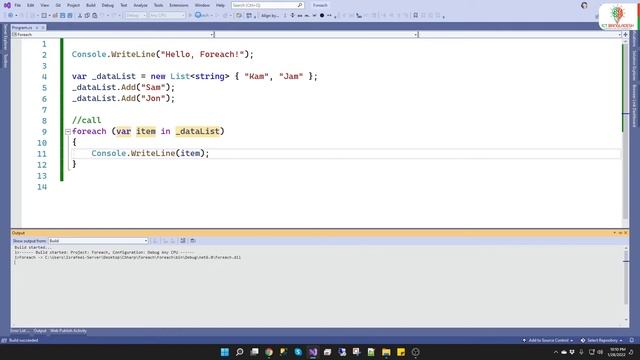640x360 pixels.
Task: Open the Show output from dropdown
Action: (x=98, y=241)
